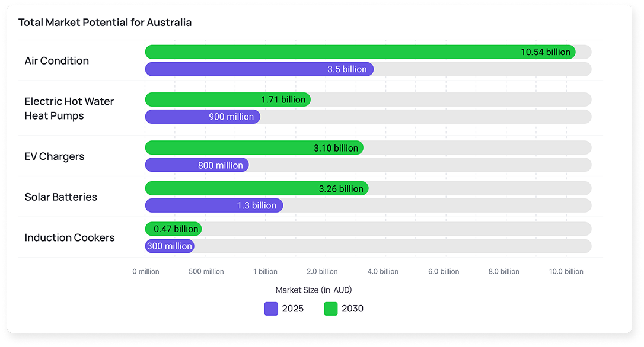Click the EV Chargers 3.10 billion bar

click(x=254, y=148)
